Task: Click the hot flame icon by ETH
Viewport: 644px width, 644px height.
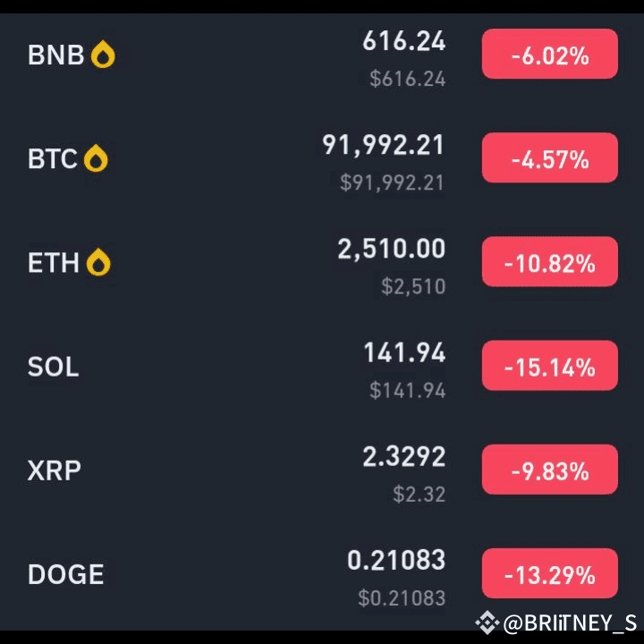Action: click(98, 262)
